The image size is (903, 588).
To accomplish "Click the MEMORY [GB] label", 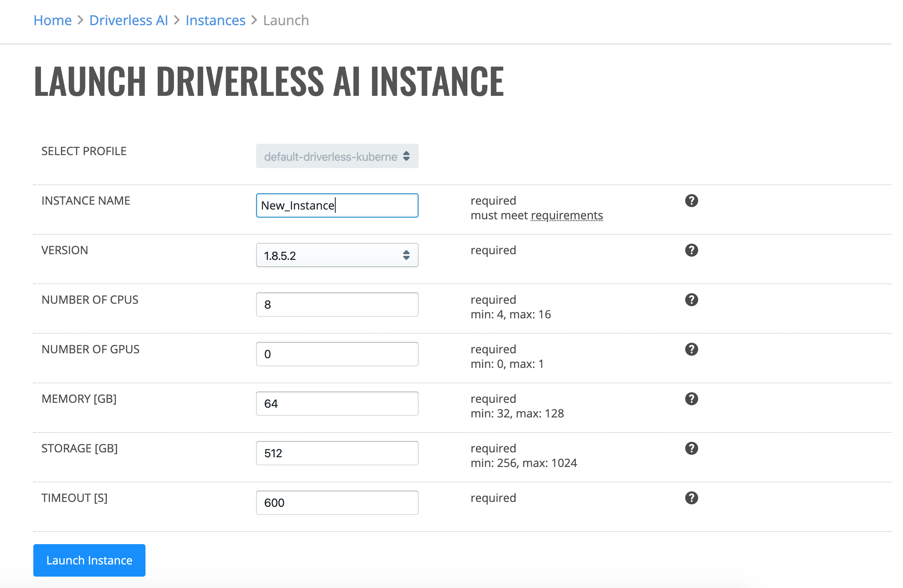I will point(79,399).
